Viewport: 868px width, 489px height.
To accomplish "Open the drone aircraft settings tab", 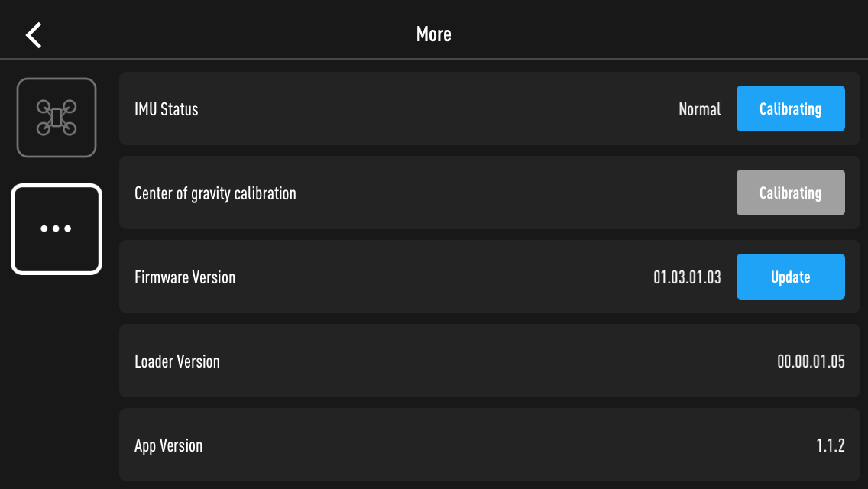I will [57, 118].
